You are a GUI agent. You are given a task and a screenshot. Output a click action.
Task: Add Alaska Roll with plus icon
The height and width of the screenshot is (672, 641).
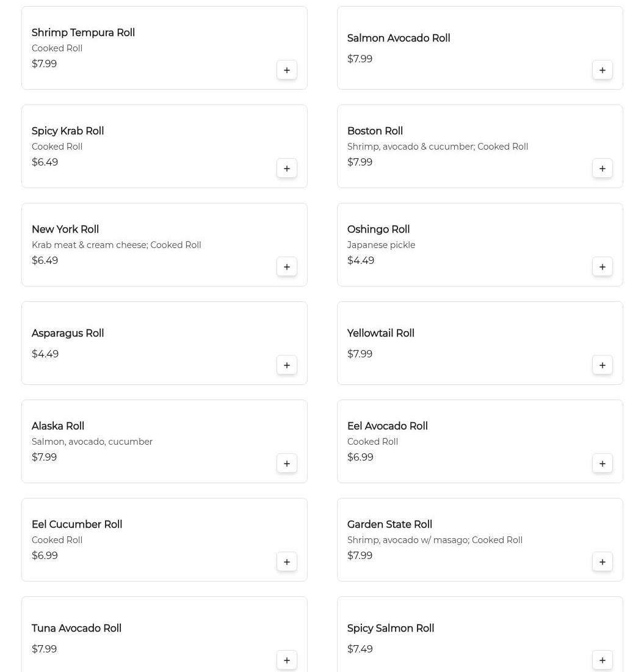pos(287,464)
